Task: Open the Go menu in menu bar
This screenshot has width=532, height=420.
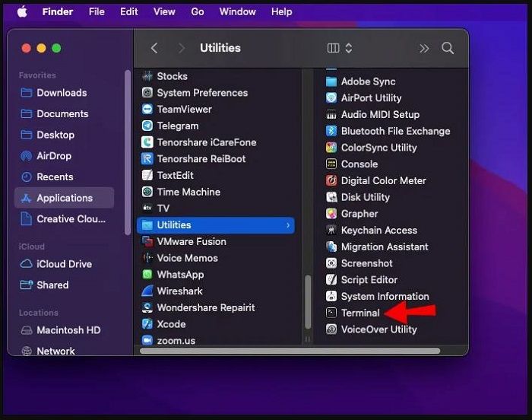Action: (198, 11)
